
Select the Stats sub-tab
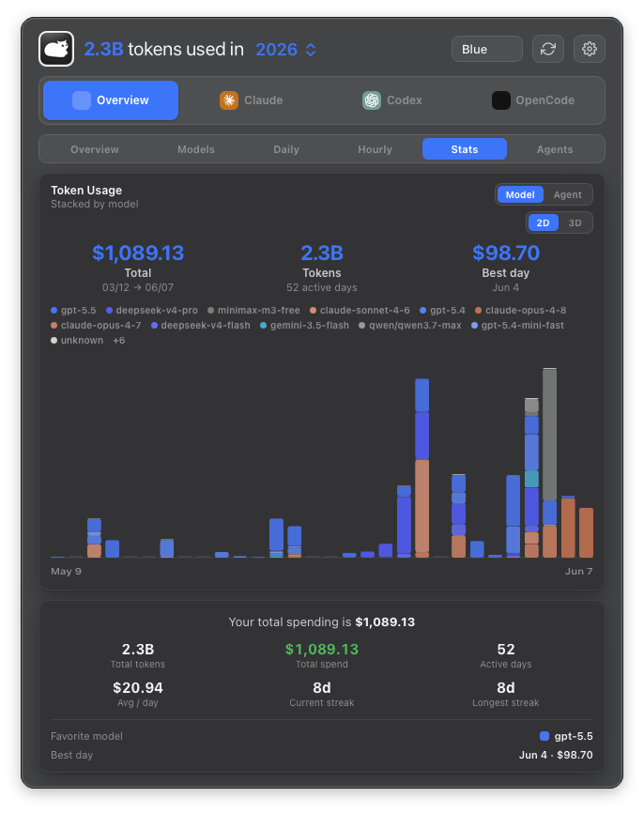point(465,149)
